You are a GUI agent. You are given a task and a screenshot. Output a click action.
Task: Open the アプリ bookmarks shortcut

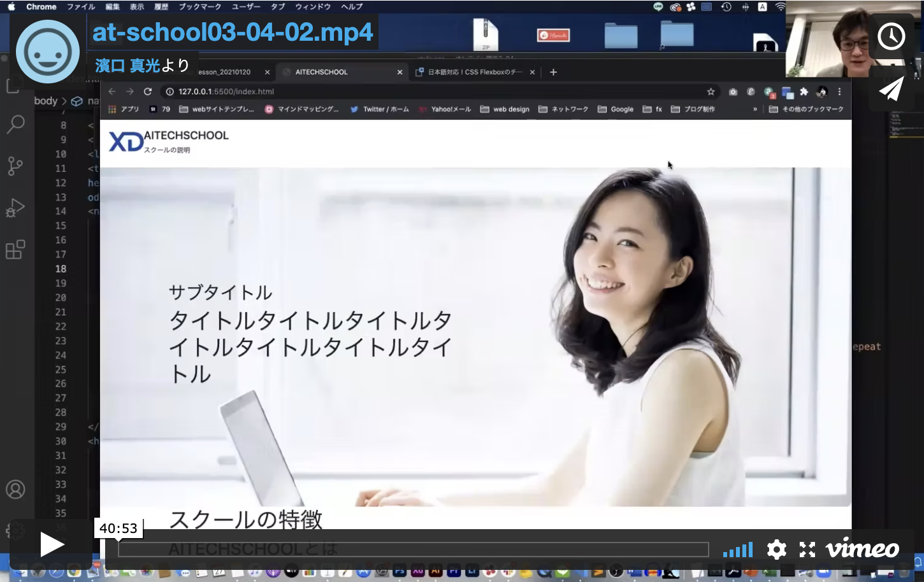[x=123, y=109]
